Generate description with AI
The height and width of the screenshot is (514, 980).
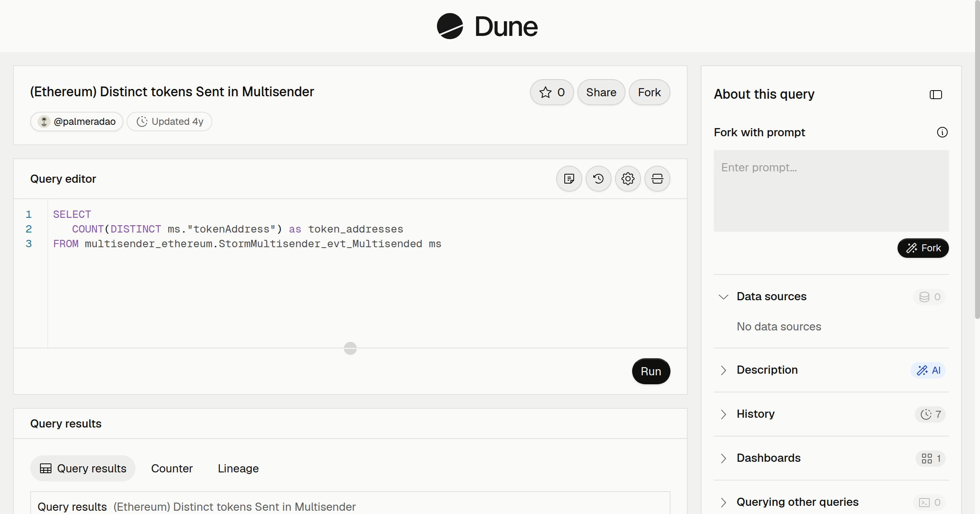pos(928,370)
